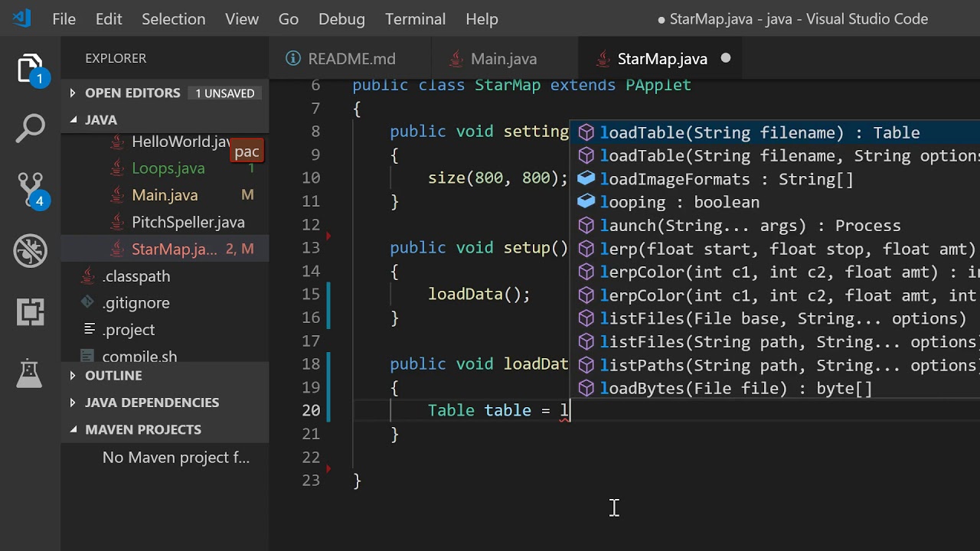980x551 pixels.
Task: Click the Java icon on Main.java tab
Action: 456,58
